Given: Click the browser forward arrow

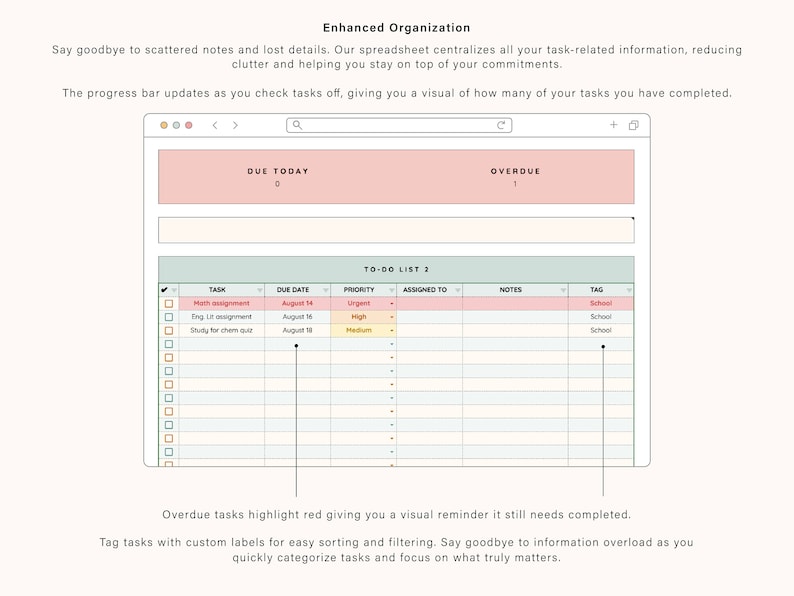Looking at the screenshot, I should [235, 125].
